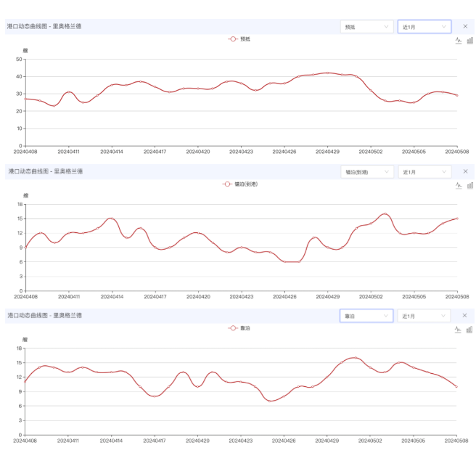Switch bottom chart to line view icon

(x=458, y=329)
